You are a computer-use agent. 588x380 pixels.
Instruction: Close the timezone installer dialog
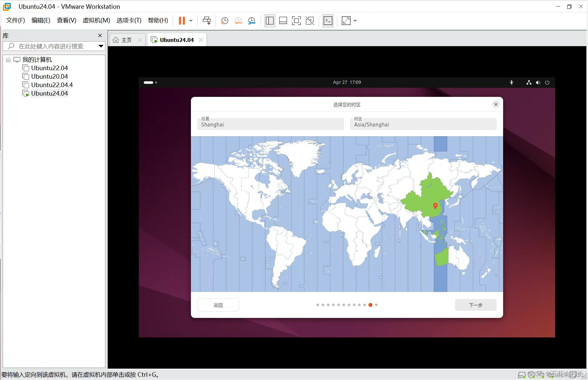[x=496, y=104]
